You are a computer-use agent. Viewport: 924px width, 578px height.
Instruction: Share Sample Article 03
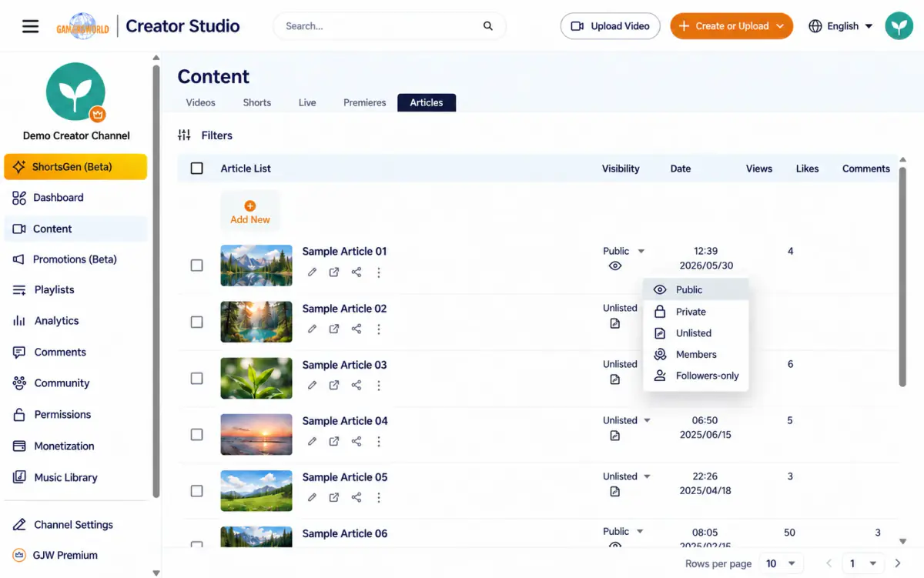(x=357, y=386)
